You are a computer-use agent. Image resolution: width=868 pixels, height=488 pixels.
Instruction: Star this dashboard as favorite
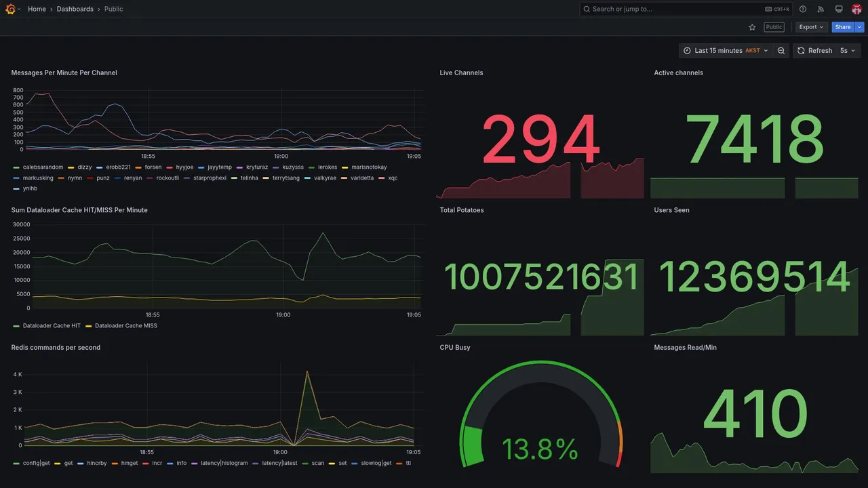coord(752,27)
